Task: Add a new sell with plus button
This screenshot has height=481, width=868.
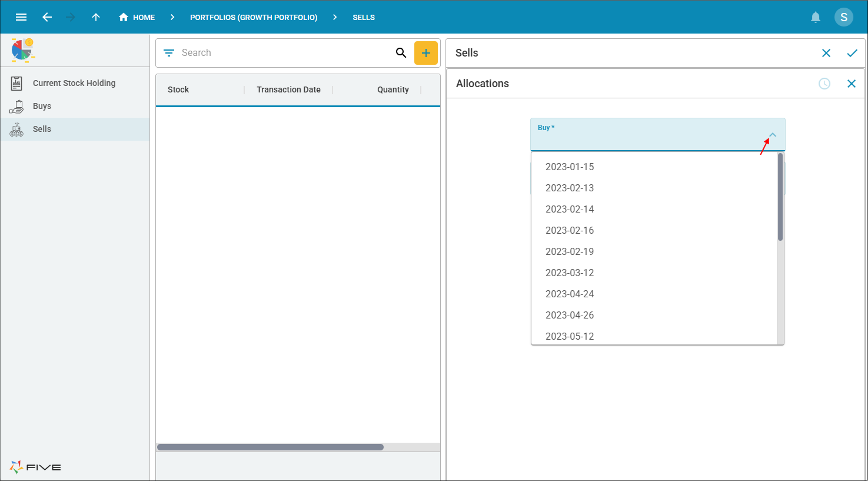Action: pos(426,53)
